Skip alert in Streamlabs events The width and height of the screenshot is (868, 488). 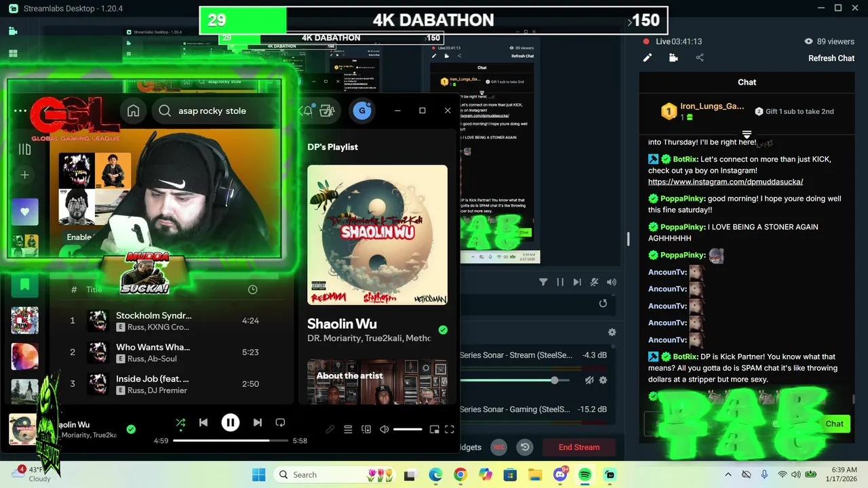pos(577,282)
